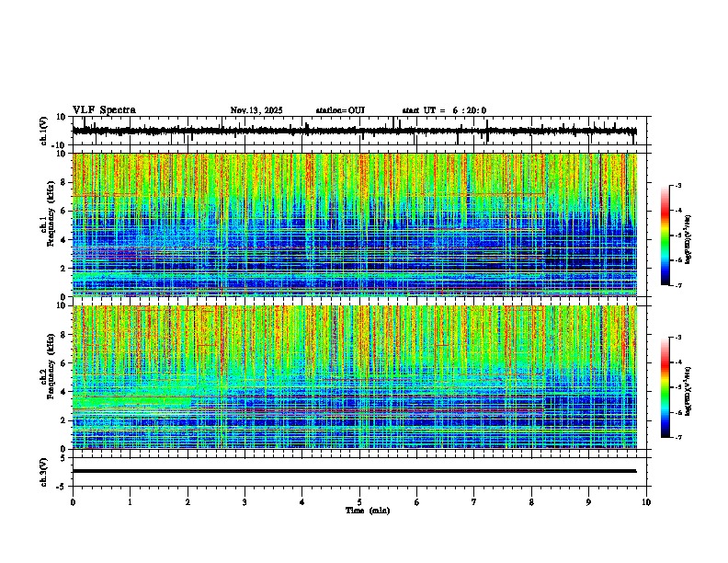The width and height of the screenshot is (728, 563).
Task: Click time axis tick label "0"
Action: [73, 502]
